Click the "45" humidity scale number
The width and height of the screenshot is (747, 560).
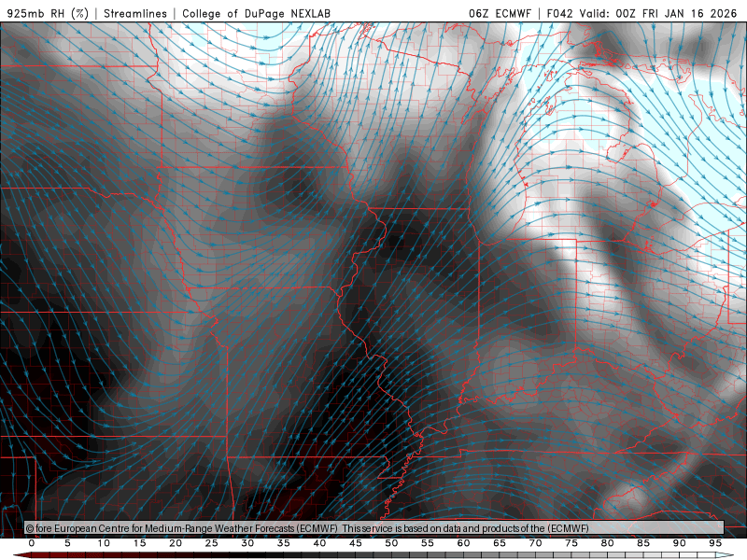tap(356, 543)
